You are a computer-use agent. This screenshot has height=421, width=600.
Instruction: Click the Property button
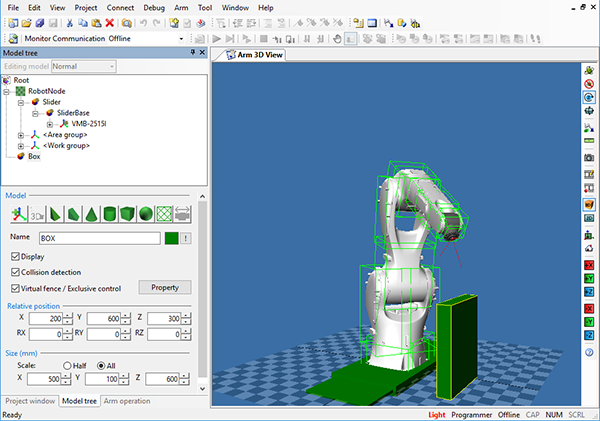coord(164,287)
